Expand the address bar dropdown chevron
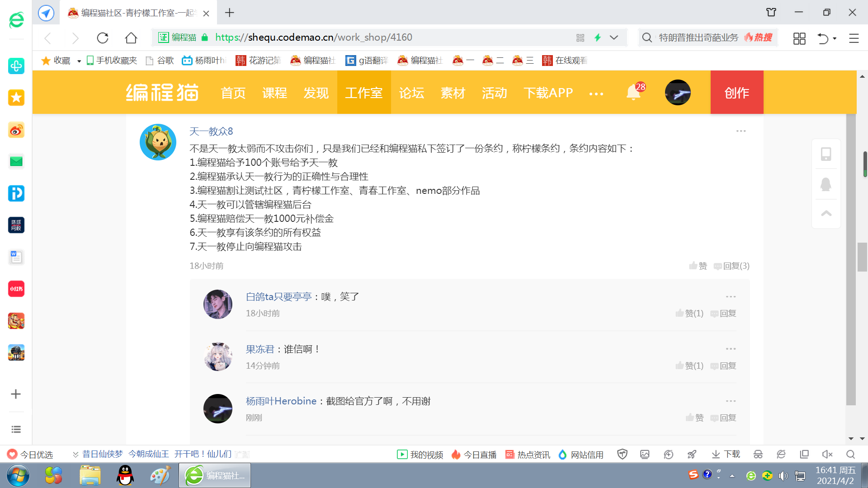This screenshot has width=868, height=488. [x=614, y=38]
